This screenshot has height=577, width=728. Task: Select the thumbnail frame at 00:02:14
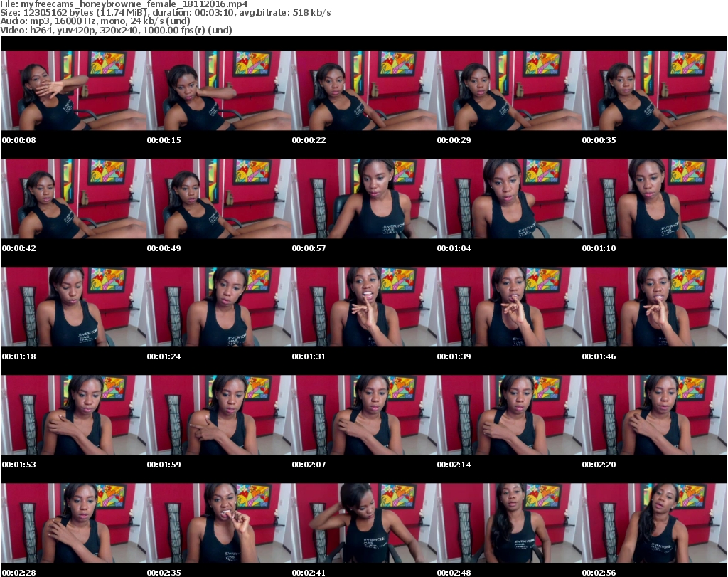click(509, 415)
